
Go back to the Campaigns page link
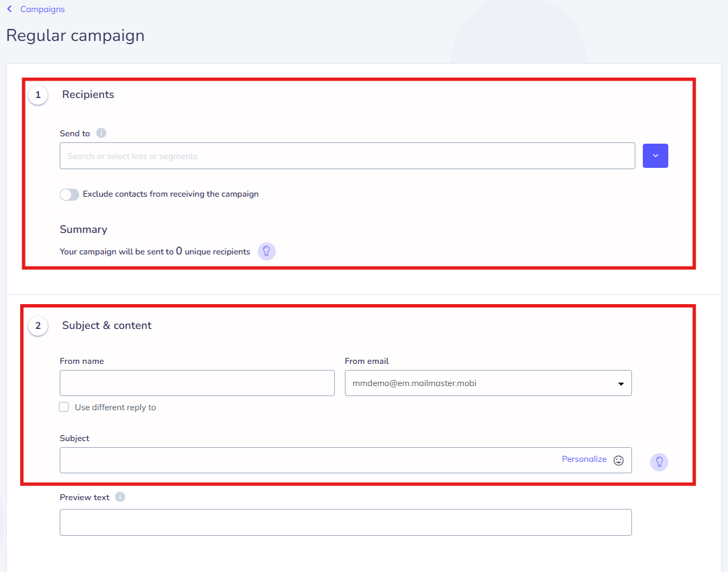click(x=42, y=9)
